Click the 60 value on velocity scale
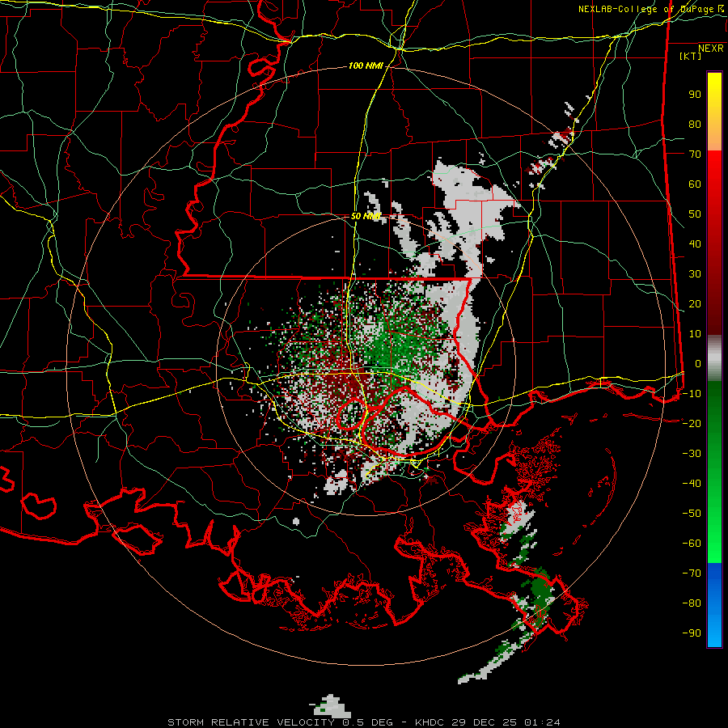The image size is (728, 728). click(x=695, y=184)
